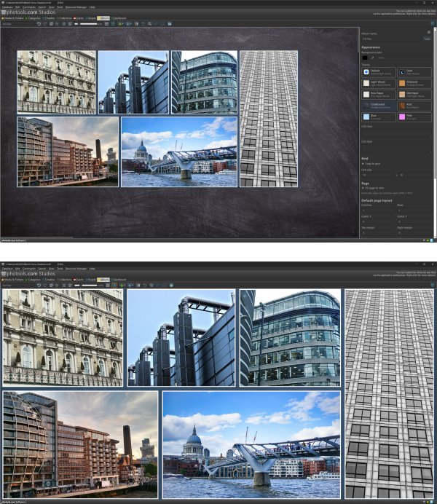Switch to Categories tab in bottom window
Screen dimensions: 437x504
click(x=33, y=280)
